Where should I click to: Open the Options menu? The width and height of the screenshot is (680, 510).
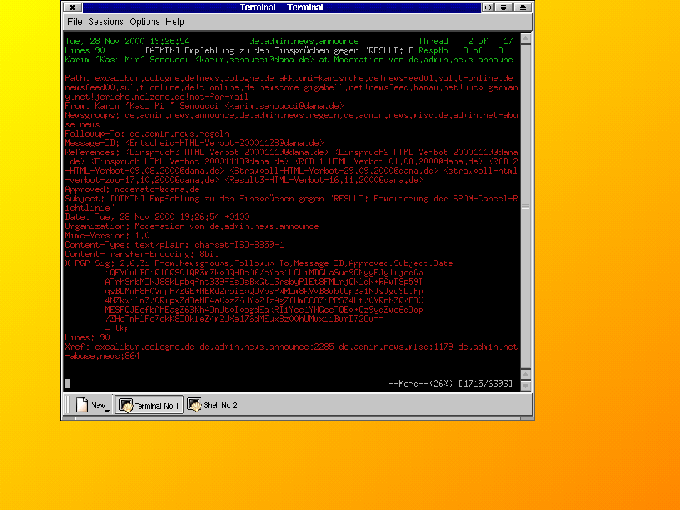pos(144,22)
